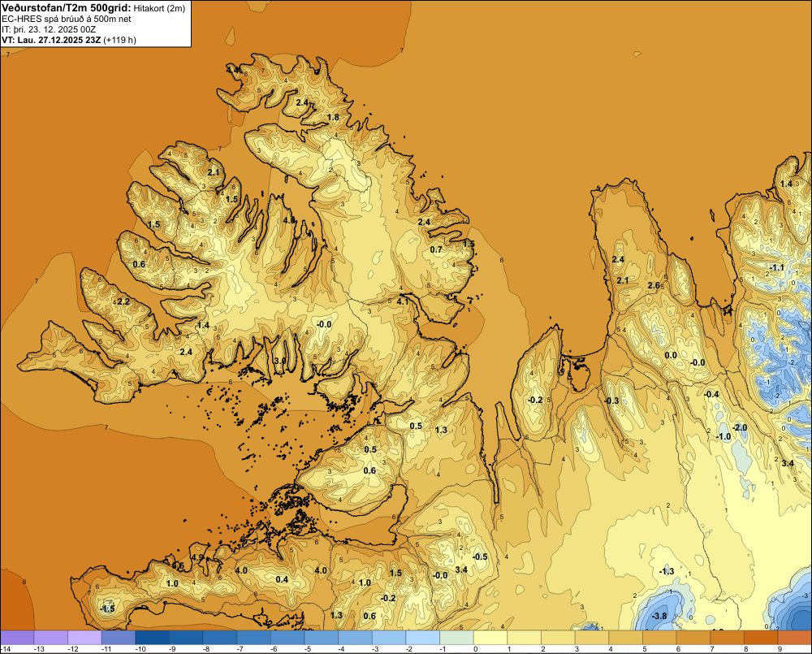The image size is (812, 654).
Task: Click the '-1.1' temperature value on the map
Action: [x=777, y=268]
